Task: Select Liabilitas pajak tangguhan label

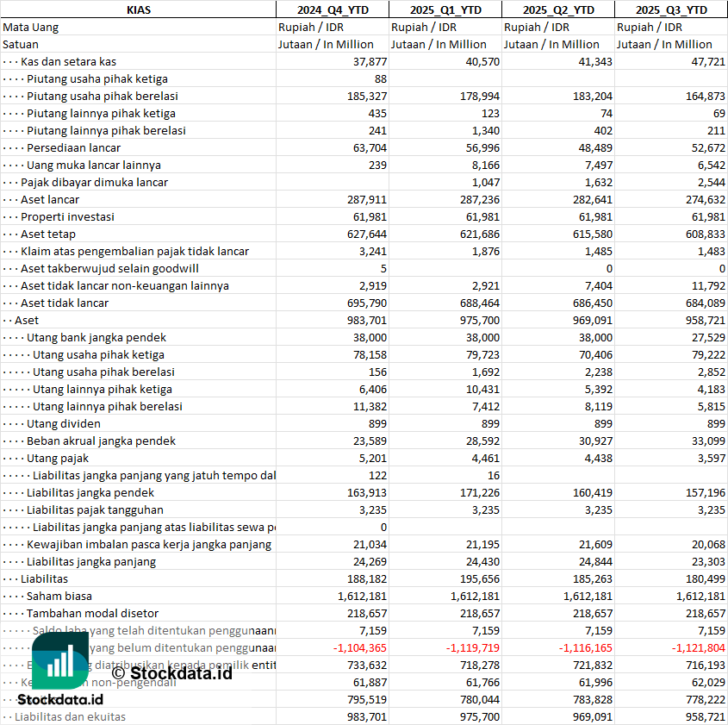Action: (95, 510)
